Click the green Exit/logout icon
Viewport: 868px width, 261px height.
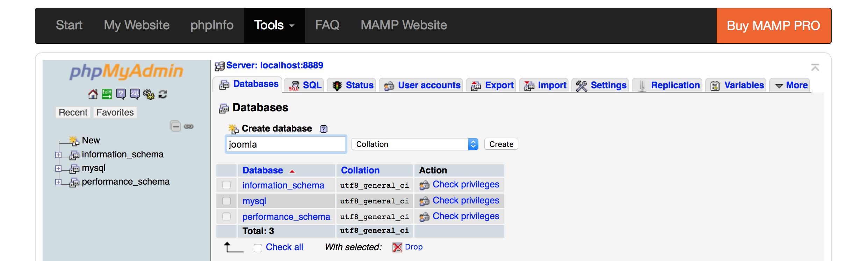click(x=107, y=94)
